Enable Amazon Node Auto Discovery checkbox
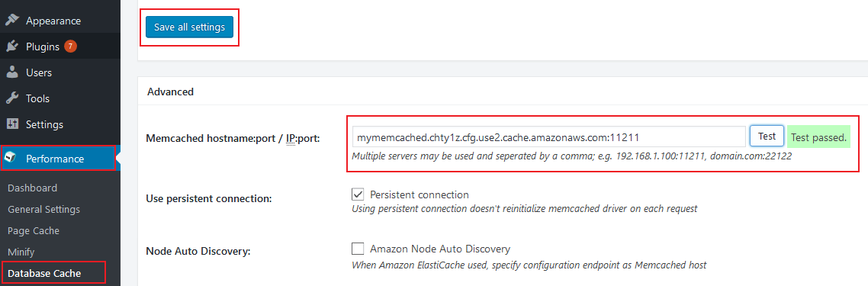 coord(358,248)
